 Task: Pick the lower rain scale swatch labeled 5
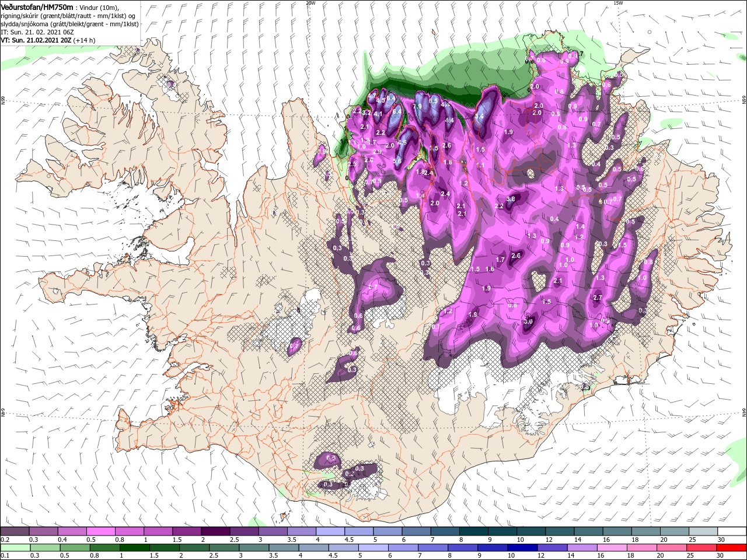click(x=373, y=548)
